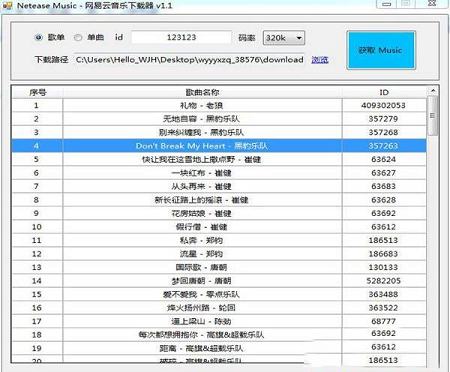Close the Netease Music window
This screenshot has height=372, width=450.
[432, 3]
